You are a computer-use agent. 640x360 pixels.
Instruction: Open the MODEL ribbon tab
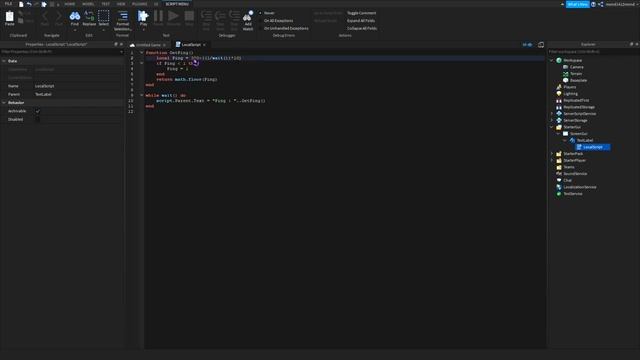click(88, 4)
